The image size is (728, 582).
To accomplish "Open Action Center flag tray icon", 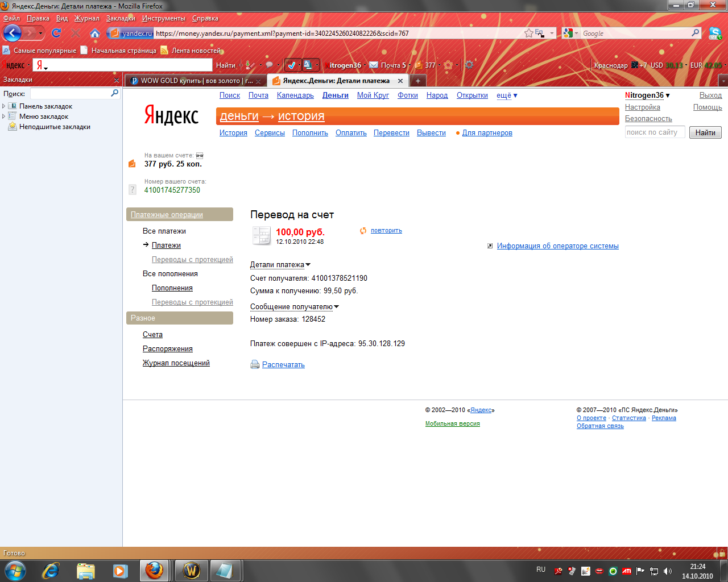I will (x=640, y=571).
